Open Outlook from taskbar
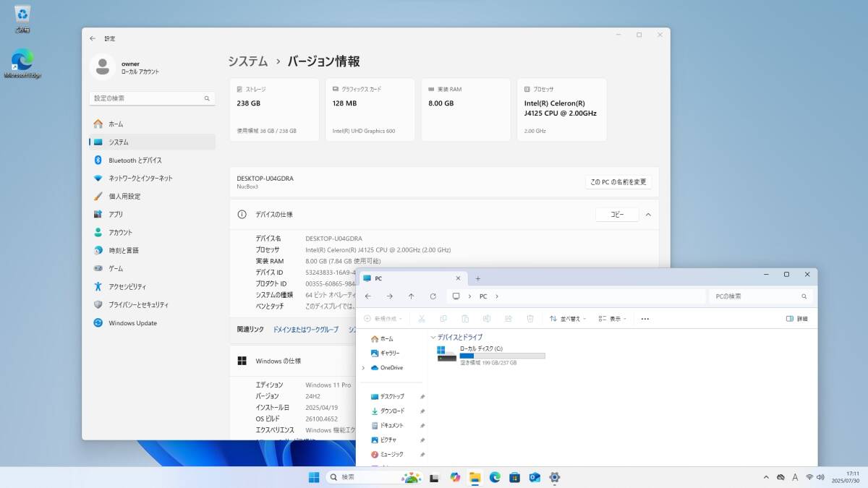Screen dimensions: 868x488 [x=535, y=477]
